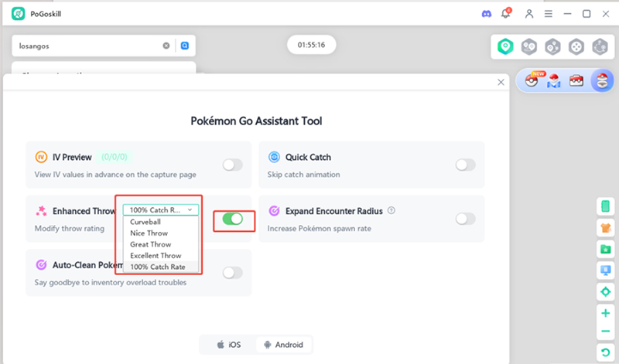
Task: Select the two-spot movement mode icon
Action: click(529, 46)
